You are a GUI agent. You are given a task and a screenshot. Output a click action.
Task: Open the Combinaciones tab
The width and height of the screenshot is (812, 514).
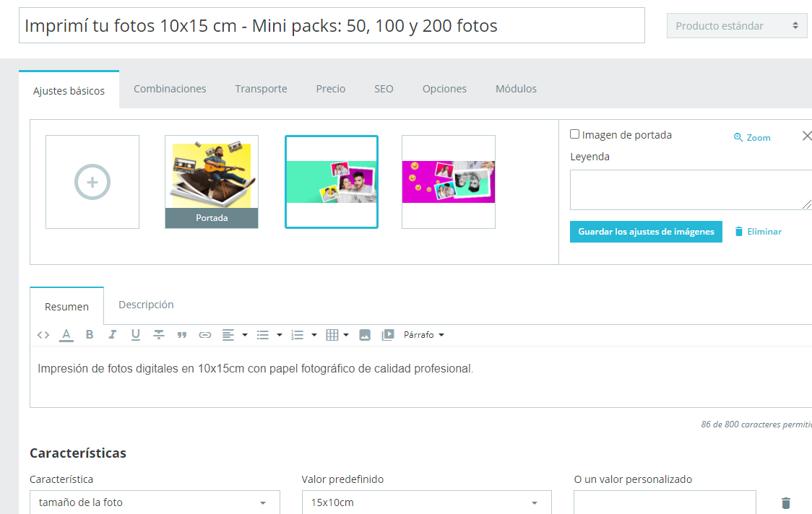(170, 89)
